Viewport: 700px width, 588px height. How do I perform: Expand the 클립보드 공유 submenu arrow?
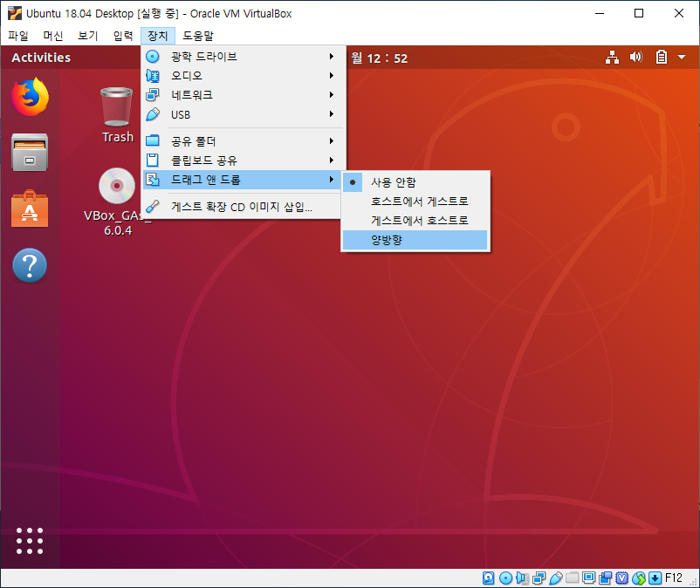pyautogui.click(x=332, y=161)
